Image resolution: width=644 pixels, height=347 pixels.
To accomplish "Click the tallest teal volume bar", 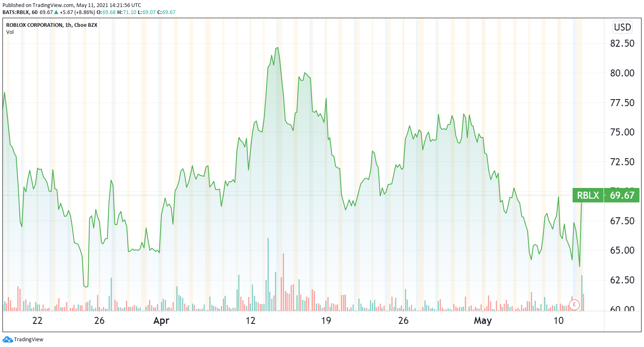I will click(x=268, y=274).
